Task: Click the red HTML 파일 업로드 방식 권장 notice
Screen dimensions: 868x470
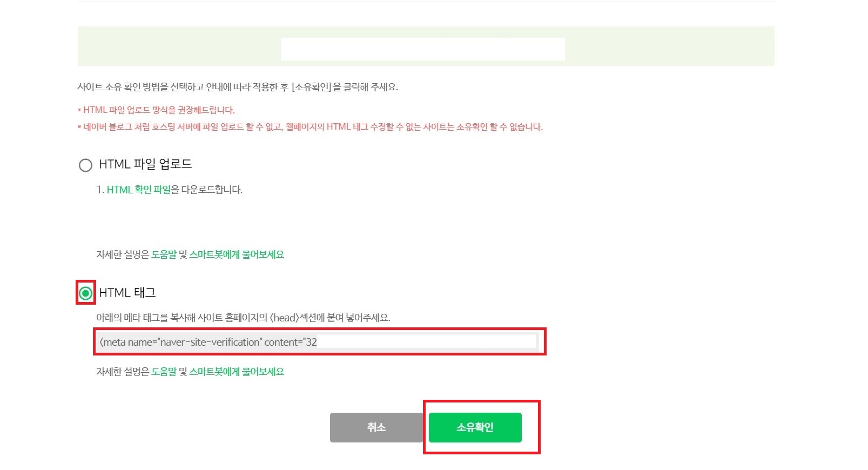Action: click(156, 110)
